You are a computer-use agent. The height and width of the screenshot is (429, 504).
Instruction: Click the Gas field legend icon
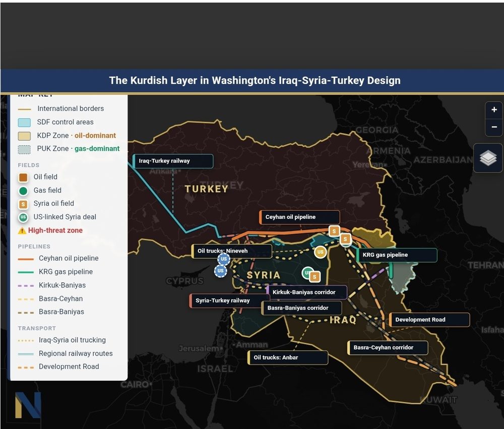point(23,191)
